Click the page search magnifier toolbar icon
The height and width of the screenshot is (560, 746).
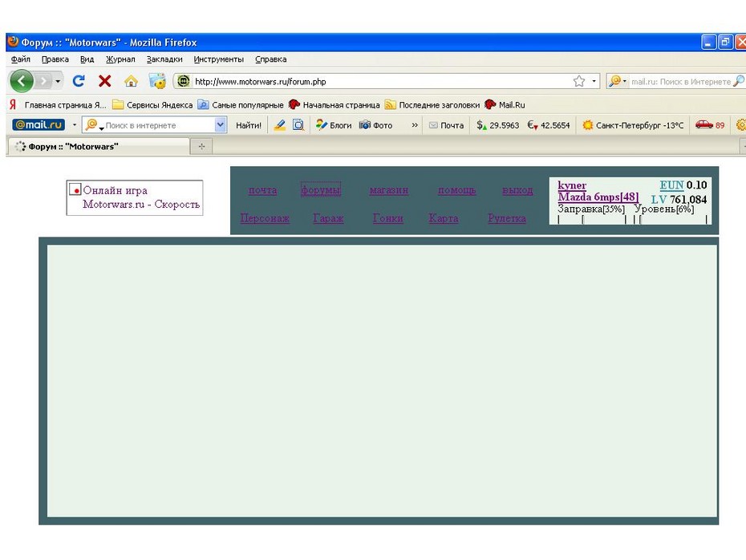(298, 125)
